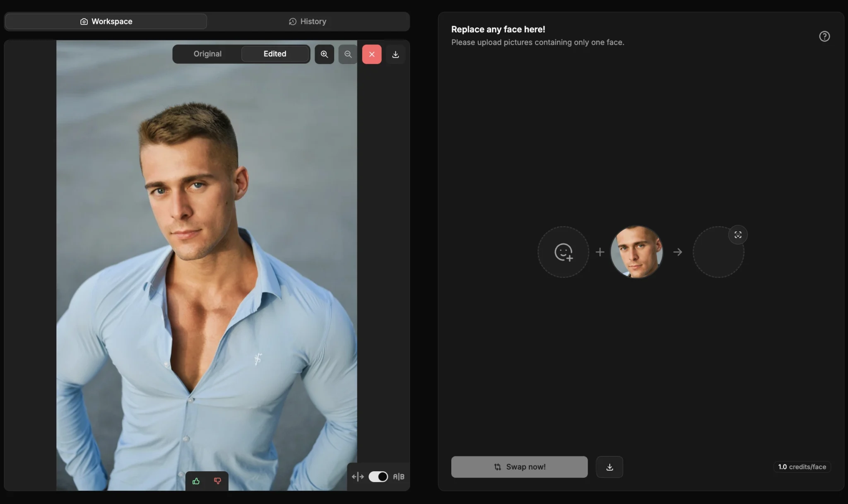Open the Workspace tab
Screen dimensions: 848x504
tap(106, 22)
